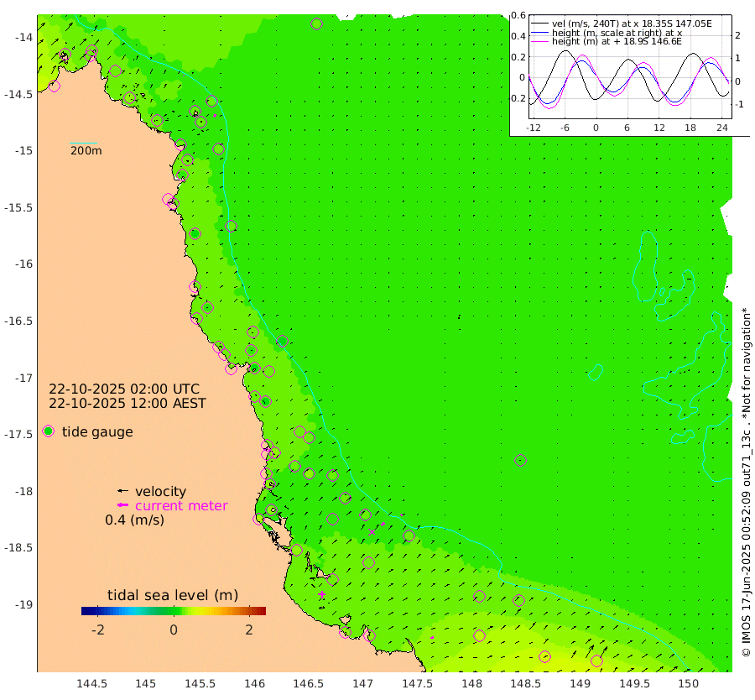Click the '146' longitude axis label
Image resolution: width=755 pixels, height=700 pixels.
pyautogui.click(x=254, y=683)
